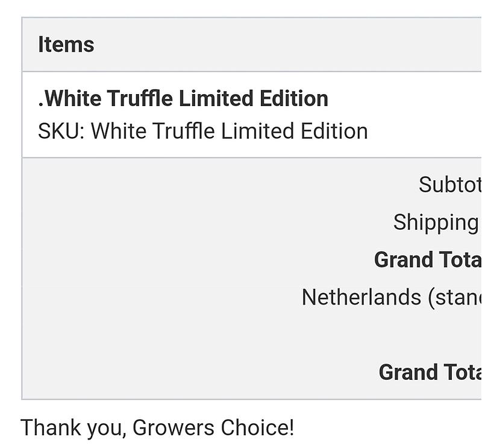This screenshot has height=448, width=482.
Task: Click the Subtotal label
Action: pyautogui.click(x=449, y=185)
